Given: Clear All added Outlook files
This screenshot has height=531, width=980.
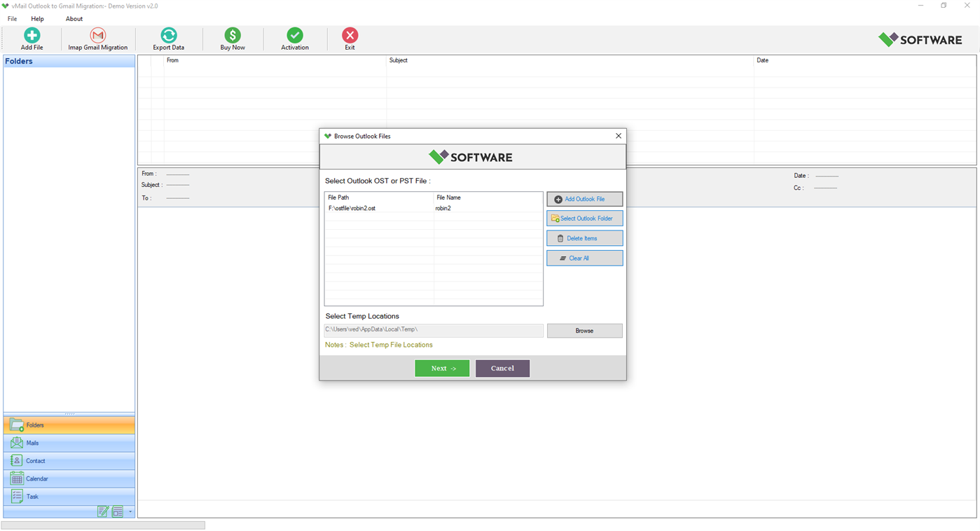Looking at the screenshot, I should click(584, 258).
